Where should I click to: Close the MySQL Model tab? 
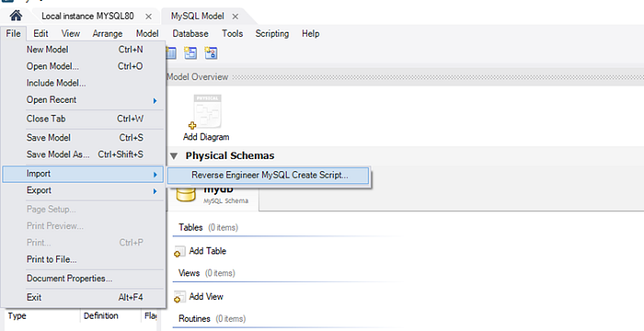click(x=236, y=17)
